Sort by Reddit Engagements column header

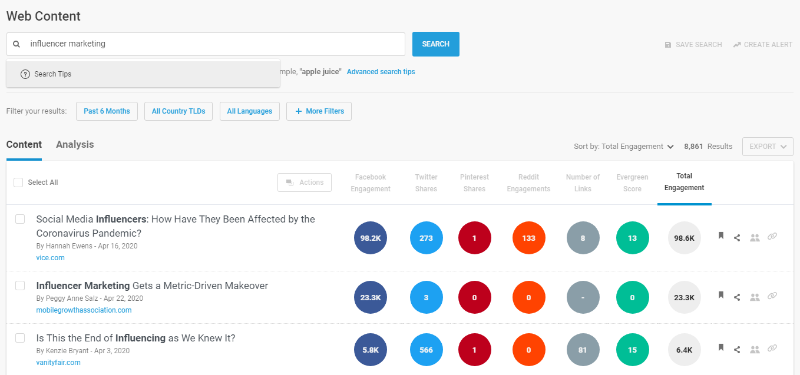(529, 183)
